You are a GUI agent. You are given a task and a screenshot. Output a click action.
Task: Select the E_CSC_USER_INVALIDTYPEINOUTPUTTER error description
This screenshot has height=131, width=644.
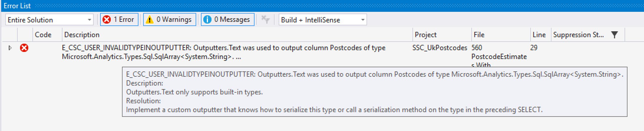coord(223,52)
